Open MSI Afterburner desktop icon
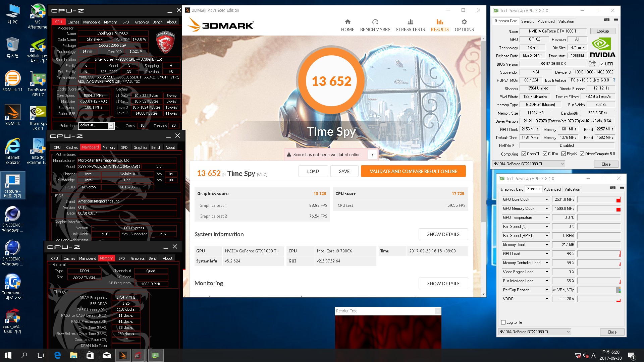The height and width of the screenshot is (362, 644). pyautogui.click(x=38, y=16)
